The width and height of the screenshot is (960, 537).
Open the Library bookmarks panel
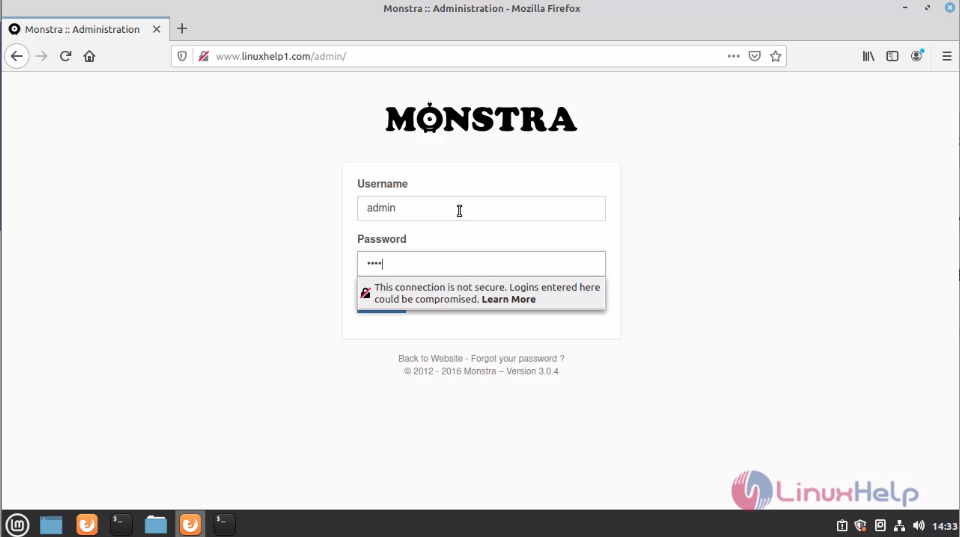point(868,56)
